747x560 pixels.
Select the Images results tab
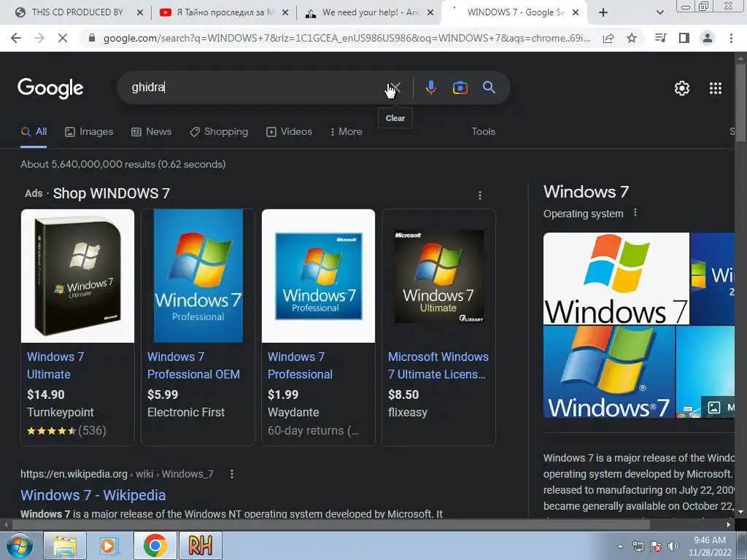click(89, 132)
